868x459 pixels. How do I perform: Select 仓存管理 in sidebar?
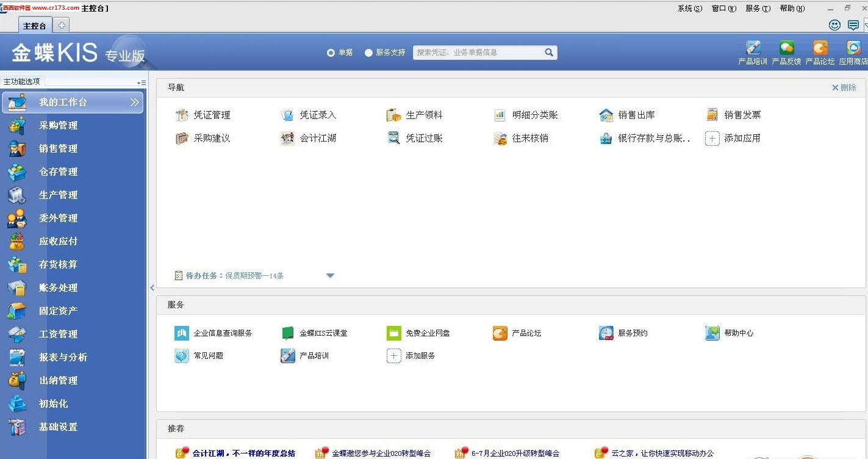73,172
